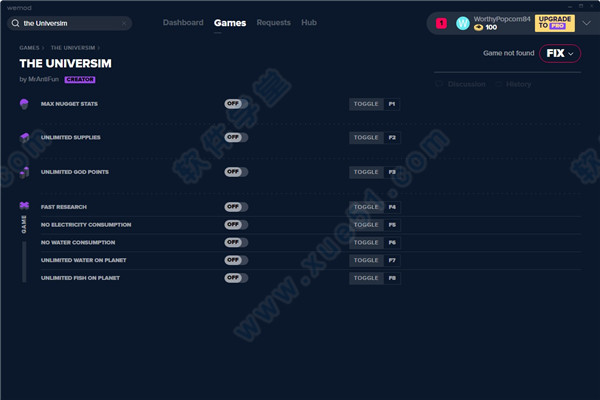Click the GAMES breadcrumb link
Screen dimensions: 600x400
pos(29,48)
